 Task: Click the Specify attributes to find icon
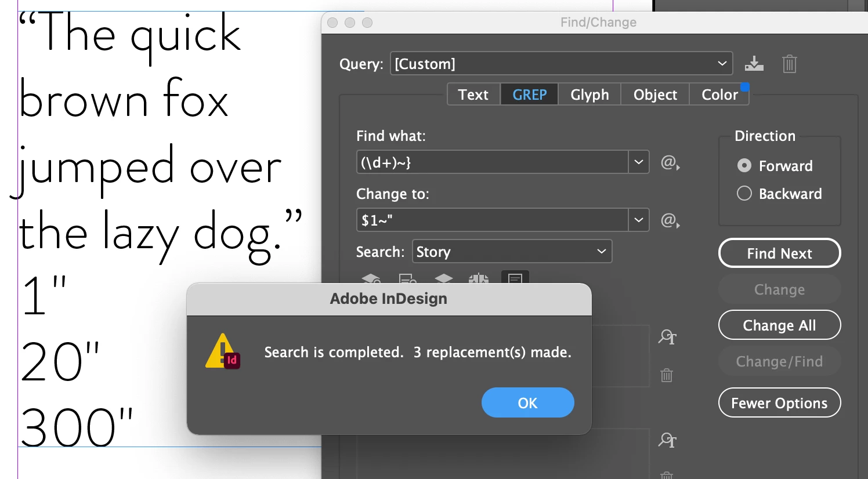tap(667, 337)
